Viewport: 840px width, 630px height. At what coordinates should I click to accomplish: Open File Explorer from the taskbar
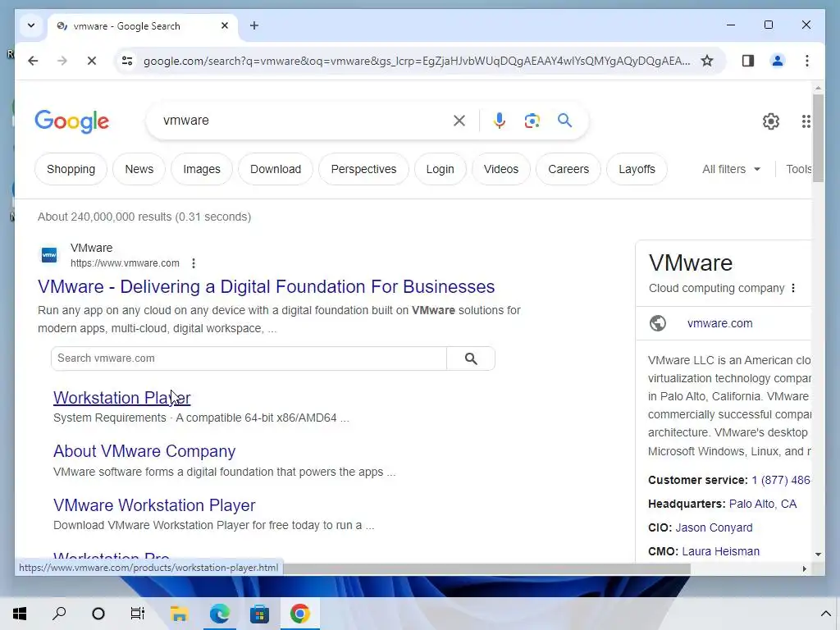179,614
